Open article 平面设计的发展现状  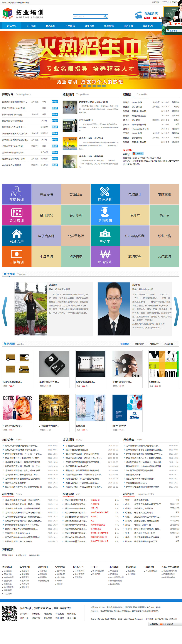(75, 445)
